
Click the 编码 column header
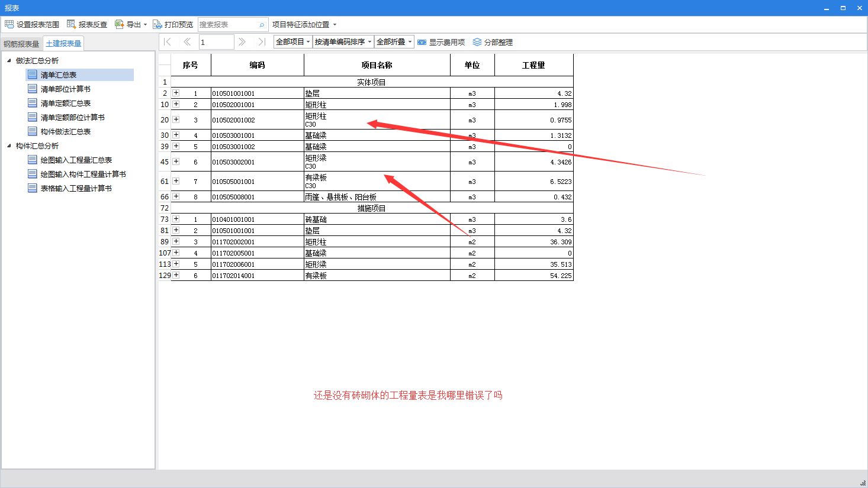click(x=258, y=65)
